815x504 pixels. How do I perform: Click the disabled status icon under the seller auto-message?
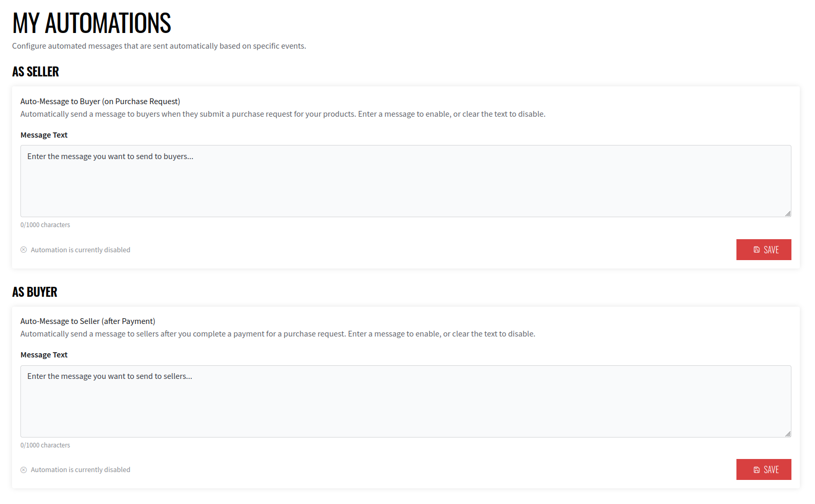click(24, 250)
